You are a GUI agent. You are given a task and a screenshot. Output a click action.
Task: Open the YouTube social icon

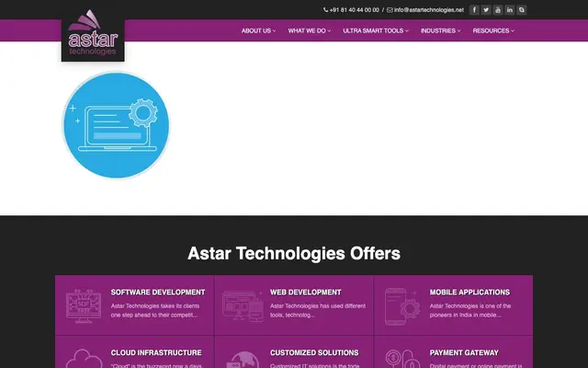[x=498, y=10]
